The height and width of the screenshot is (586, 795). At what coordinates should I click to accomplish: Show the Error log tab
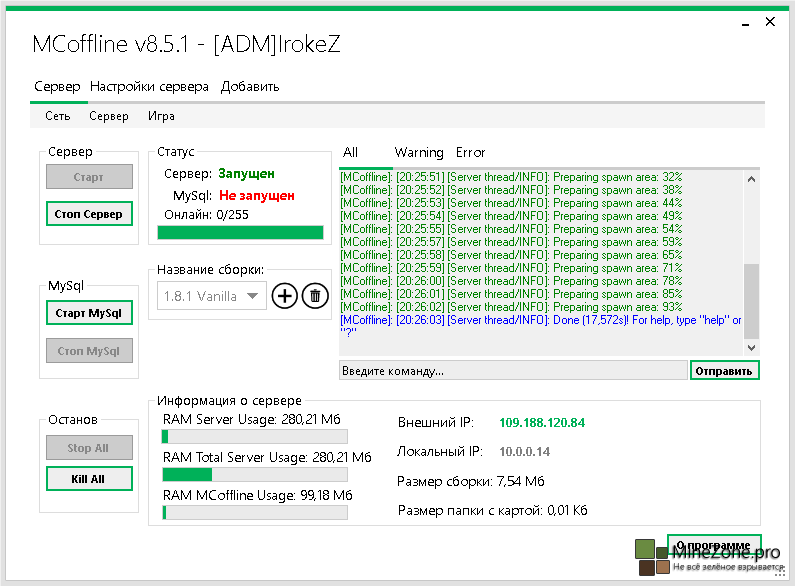pyautogui.click(x=470, y=153)
